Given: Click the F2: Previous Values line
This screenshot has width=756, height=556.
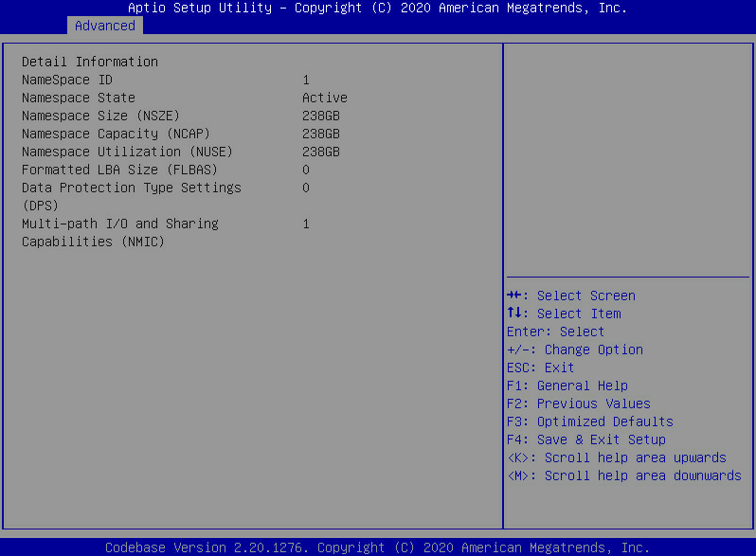Looking at the screenshot, I should pos(579,404).
